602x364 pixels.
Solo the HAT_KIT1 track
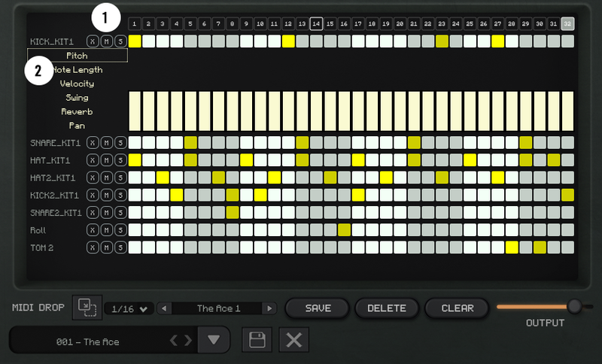point(120,160)
